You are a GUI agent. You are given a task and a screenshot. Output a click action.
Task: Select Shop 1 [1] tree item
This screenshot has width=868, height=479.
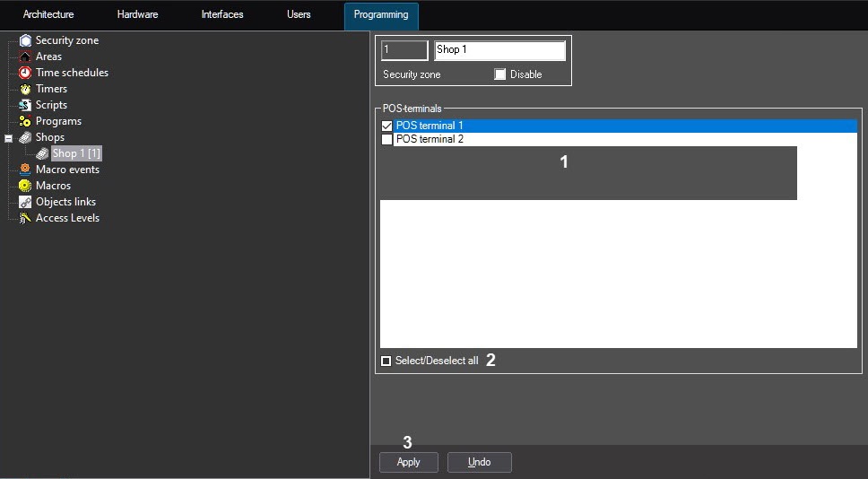click(75, 153)
